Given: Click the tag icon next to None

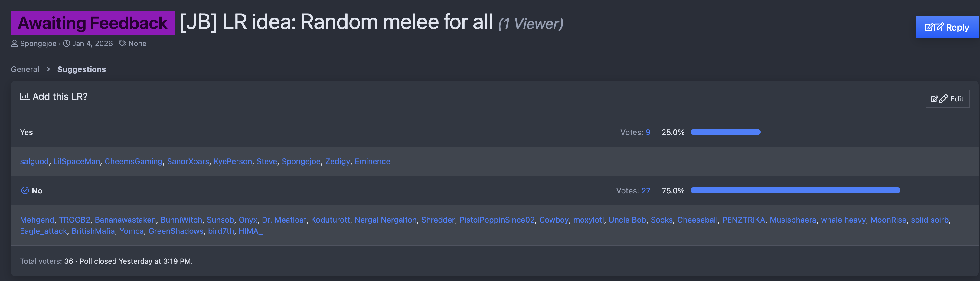Looking at the screenshot, I should tap(122, 44).
